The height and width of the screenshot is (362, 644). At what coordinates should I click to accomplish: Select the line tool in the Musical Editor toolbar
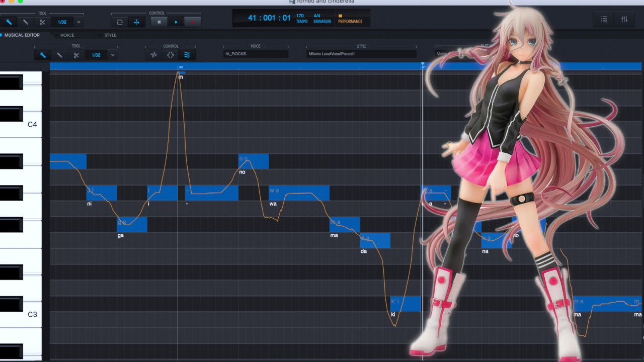coord(59,55)
